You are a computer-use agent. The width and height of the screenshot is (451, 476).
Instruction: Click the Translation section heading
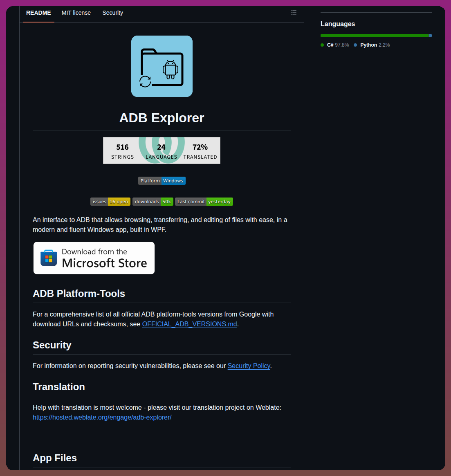click(59, 387)
